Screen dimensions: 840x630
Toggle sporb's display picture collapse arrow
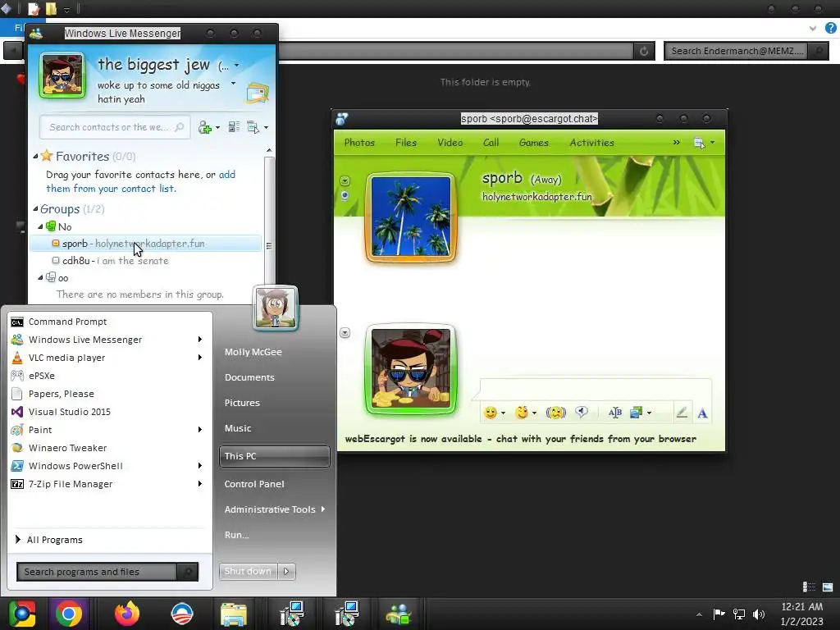(345, 181)
